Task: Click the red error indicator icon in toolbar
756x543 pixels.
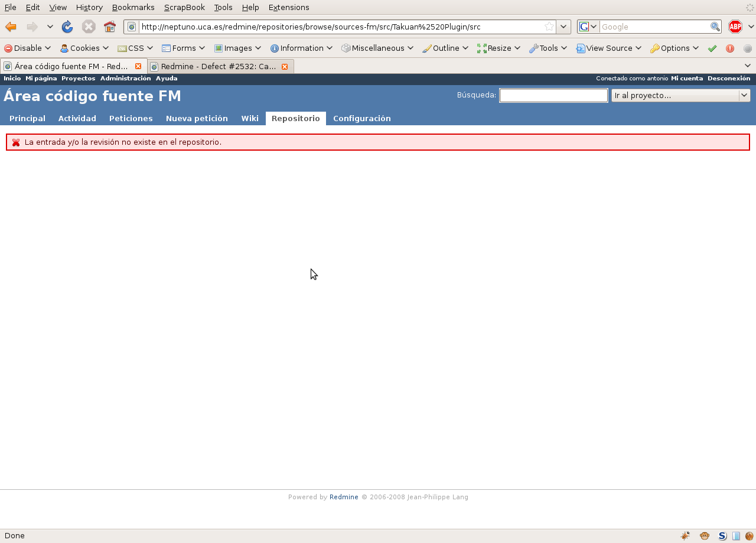Action: point(730,48)
